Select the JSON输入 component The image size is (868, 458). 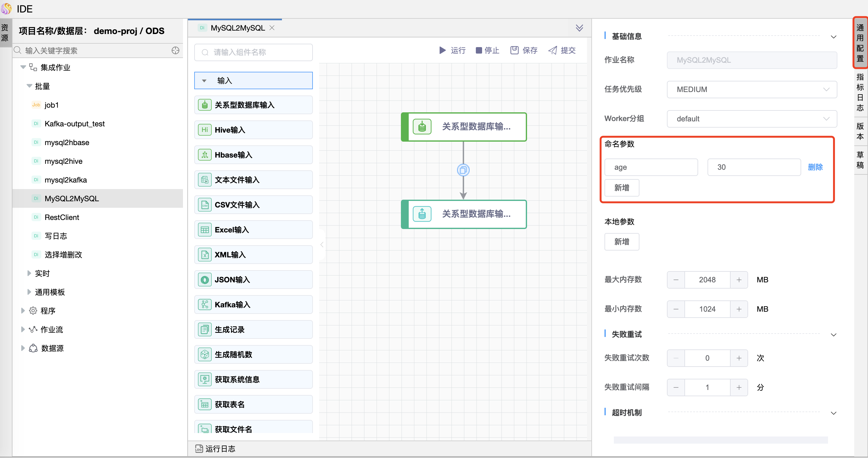pyautogui.click(x=253, y=280)
